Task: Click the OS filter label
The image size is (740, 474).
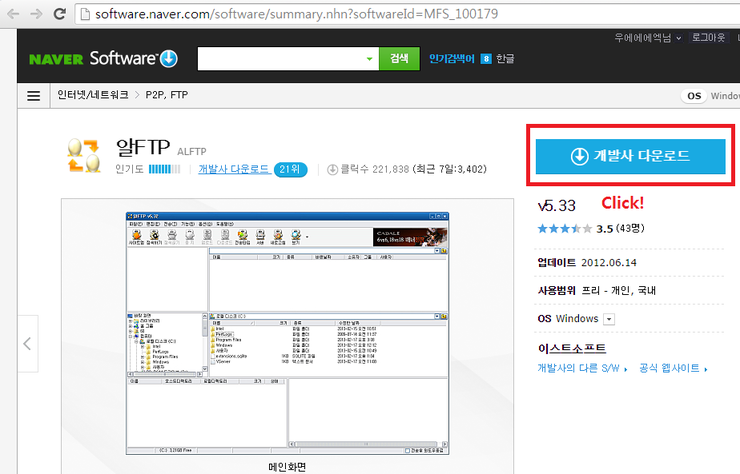Action: 694,96
